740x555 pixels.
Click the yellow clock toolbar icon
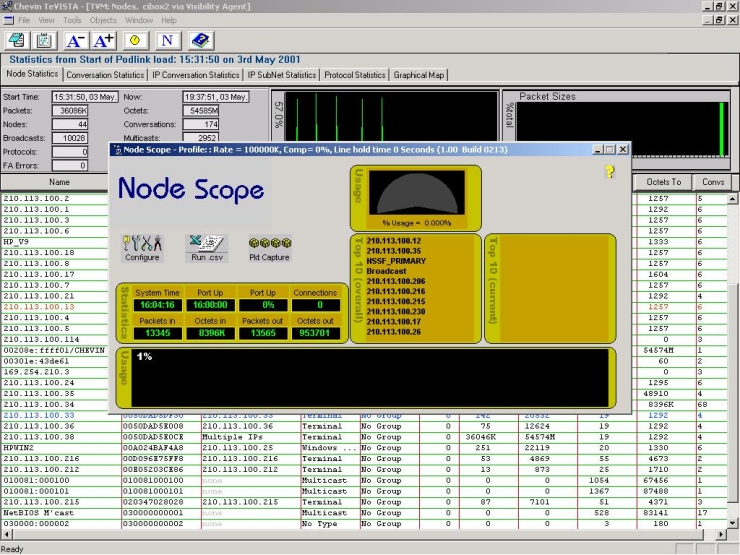[x=135, y=41]
